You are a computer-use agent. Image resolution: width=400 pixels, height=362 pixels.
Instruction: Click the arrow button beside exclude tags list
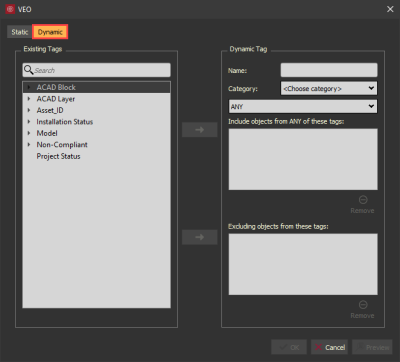click(x=200, y=237)
